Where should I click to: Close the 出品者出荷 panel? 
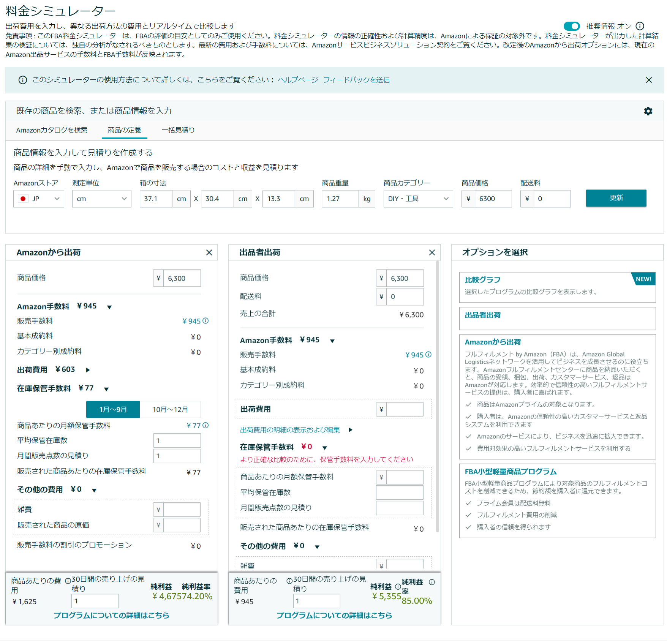[x=432, y=253]
